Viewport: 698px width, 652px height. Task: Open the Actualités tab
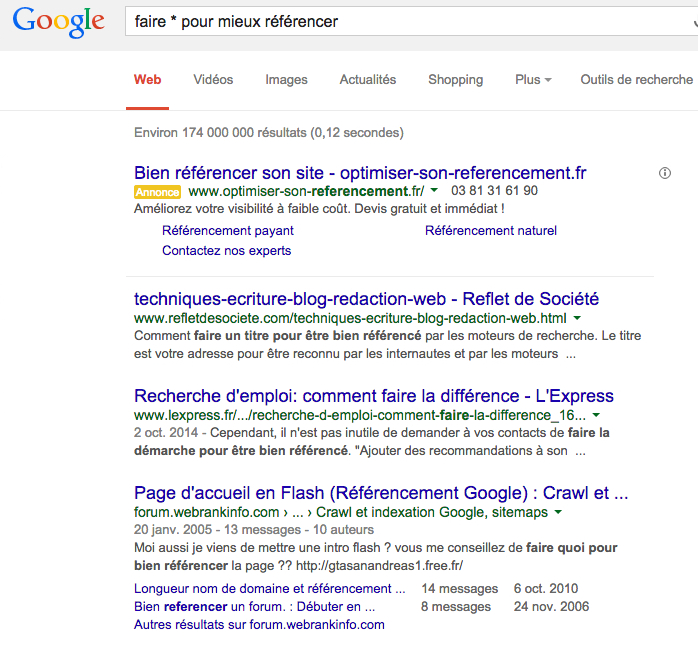tap(368, 80)
